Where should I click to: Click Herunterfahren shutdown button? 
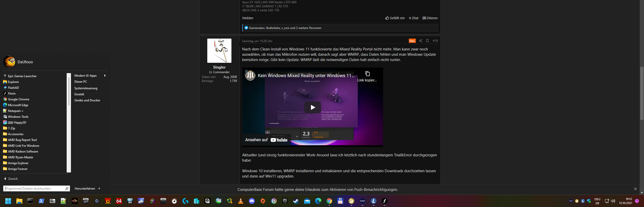point(85,188)
